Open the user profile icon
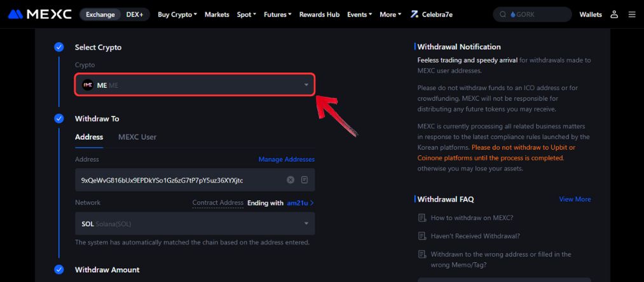Screen dimensions: 644x282 point(614,15)
